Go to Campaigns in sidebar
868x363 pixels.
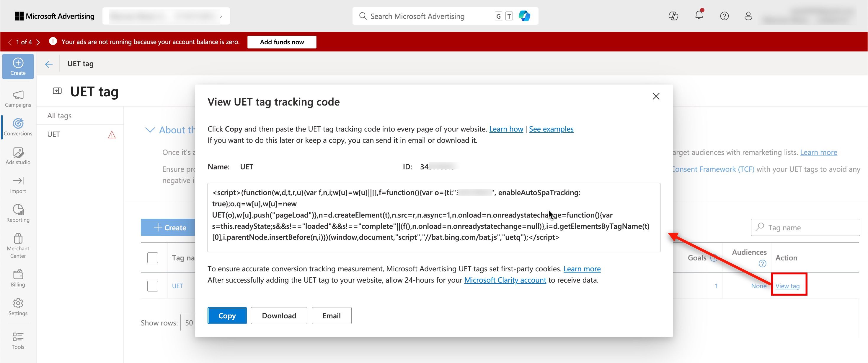coord(18,99)
